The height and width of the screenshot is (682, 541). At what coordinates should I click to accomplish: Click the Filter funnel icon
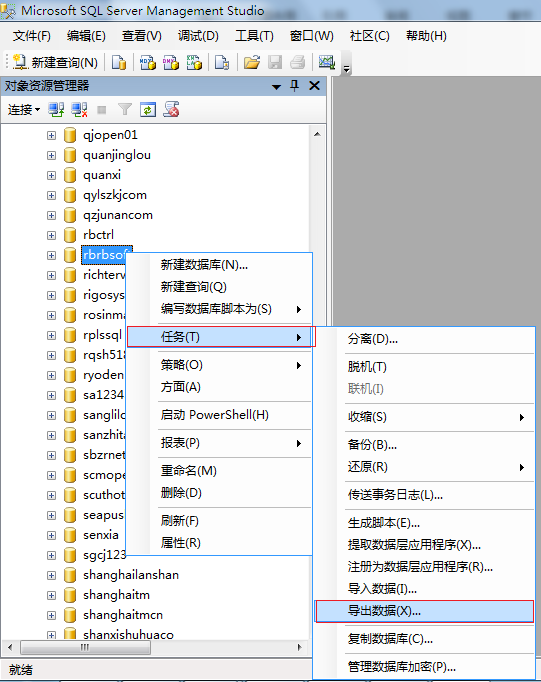125,109
